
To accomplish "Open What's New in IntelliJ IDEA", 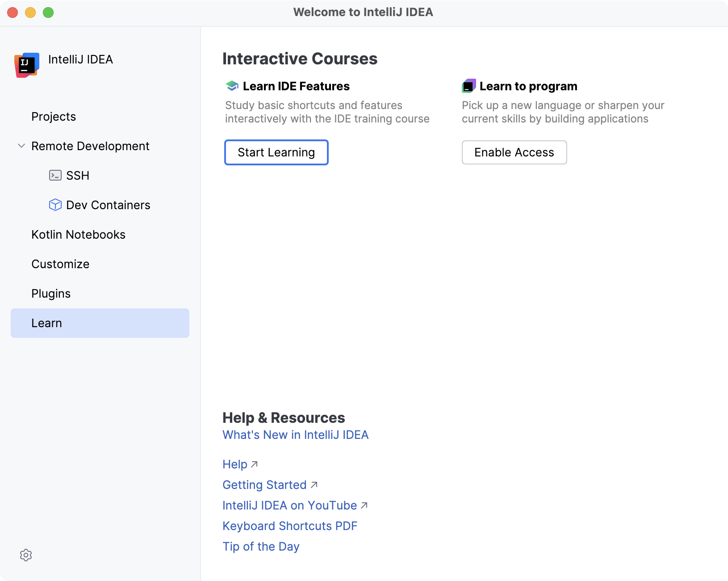I will [x=296, y=434].
